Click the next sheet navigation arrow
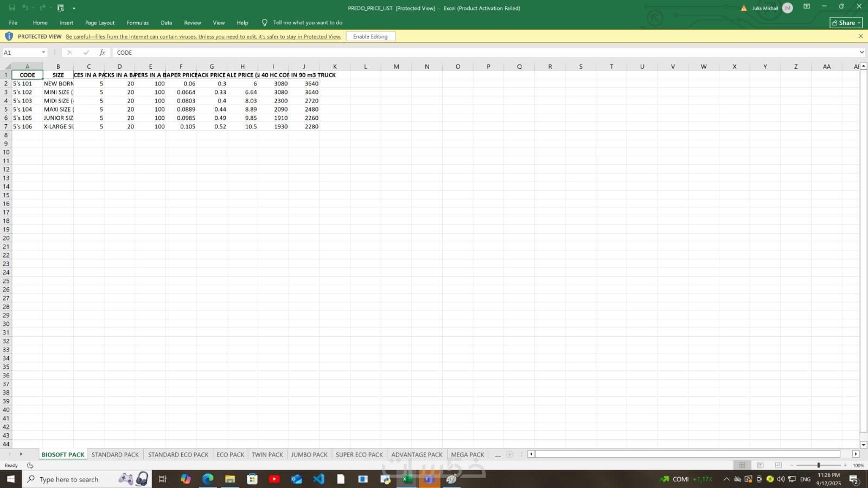The height and width of the screenshot is (488, 868). (21, 454)
